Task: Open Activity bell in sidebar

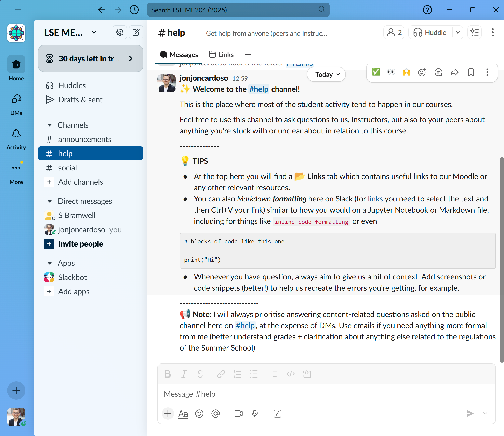Action: click(x=16, y=140)
